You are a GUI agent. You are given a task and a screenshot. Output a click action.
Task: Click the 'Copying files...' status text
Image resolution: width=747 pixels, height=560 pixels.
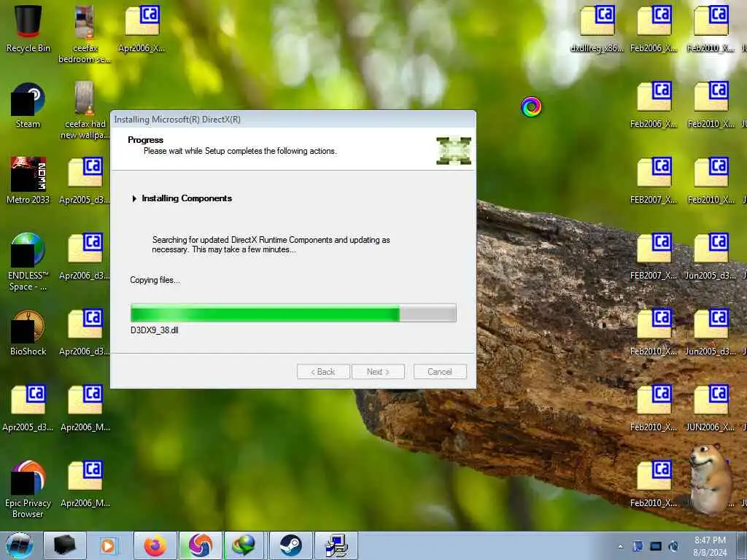155,280
